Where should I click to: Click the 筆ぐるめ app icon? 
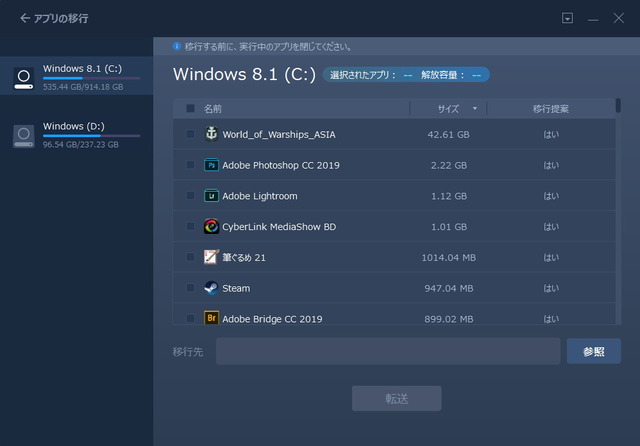coord(211,257)
